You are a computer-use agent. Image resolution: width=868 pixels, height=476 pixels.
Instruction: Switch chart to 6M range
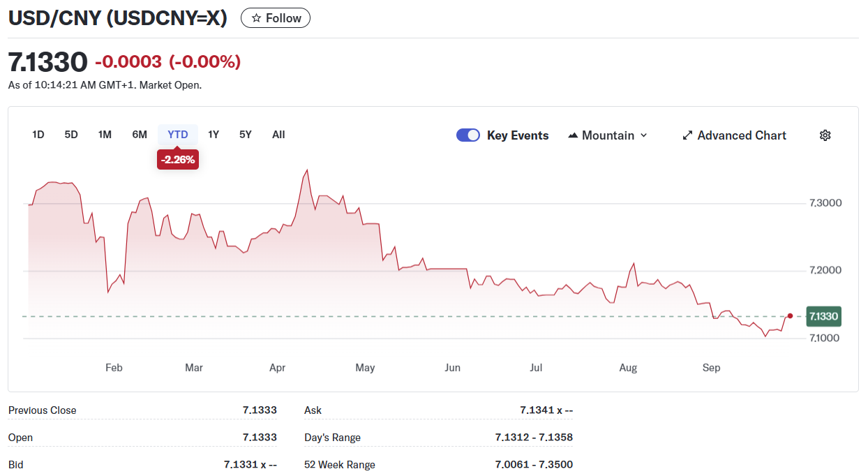(x=140, y=135)
